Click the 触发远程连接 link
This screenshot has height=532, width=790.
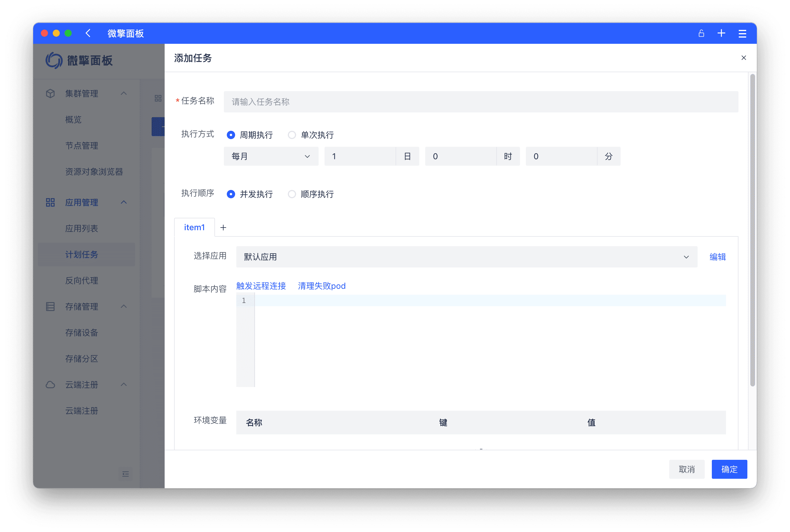(261, 286)
